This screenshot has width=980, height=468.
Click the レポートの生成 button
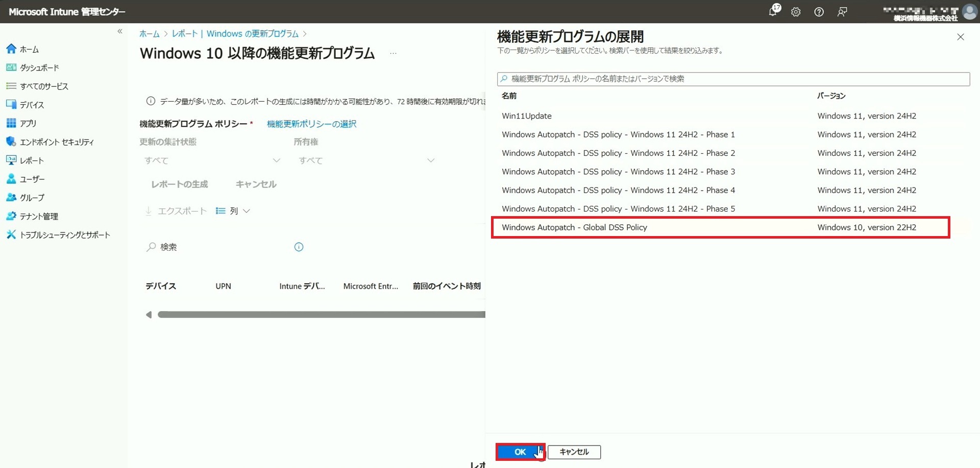click(x=180, y=184)
